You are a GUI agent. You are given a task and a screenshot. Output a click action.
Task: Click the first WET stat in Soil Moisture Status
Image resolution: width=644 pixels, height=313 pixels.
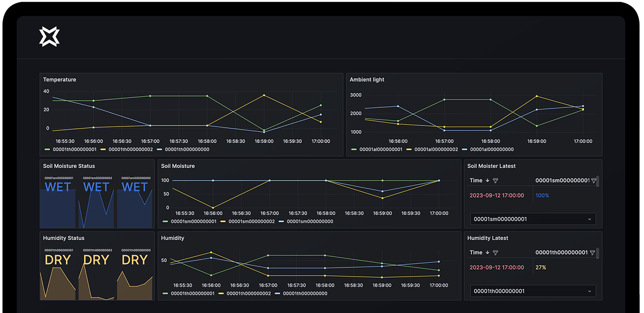point(58,187)
